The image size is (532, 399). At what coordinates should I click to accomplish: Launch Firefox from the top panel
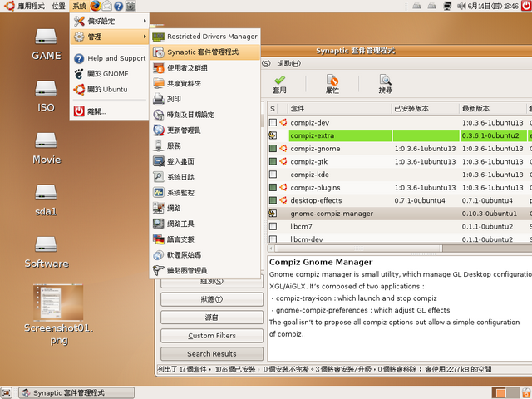[96, 6]
